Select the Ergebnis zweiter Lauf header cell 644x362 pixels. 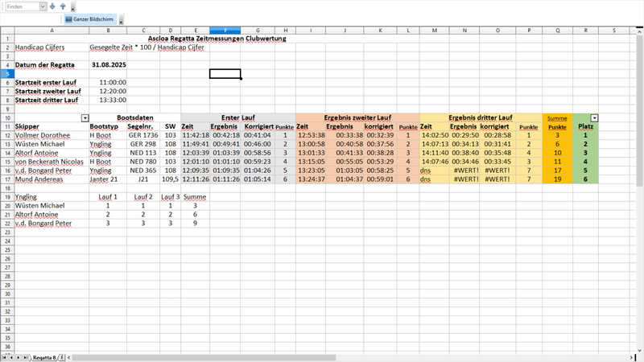click(x=357, y=117)
